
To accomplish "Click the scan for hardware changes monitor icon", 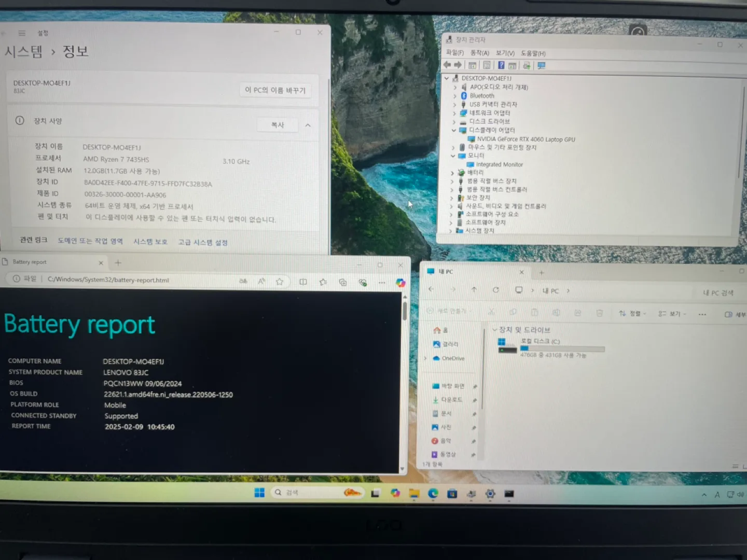I will [542, 66].
